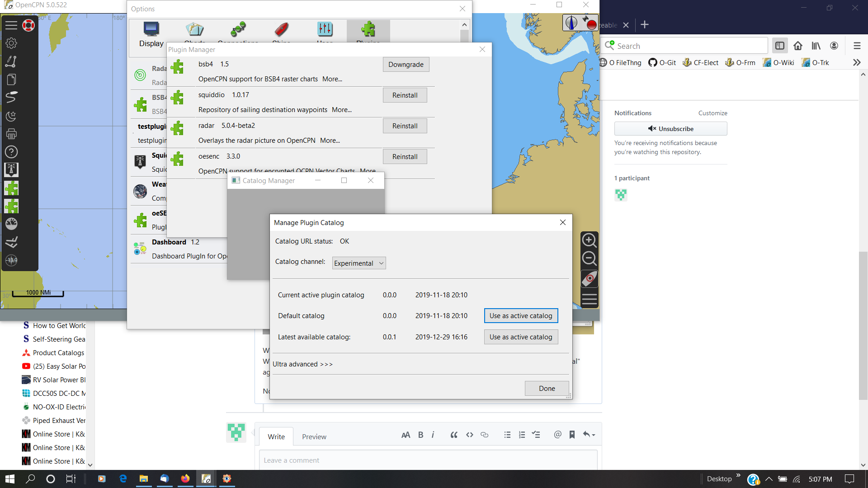Open OpenCPN settings gear in toolbar
868x488 pixels.
pos(11,43)
